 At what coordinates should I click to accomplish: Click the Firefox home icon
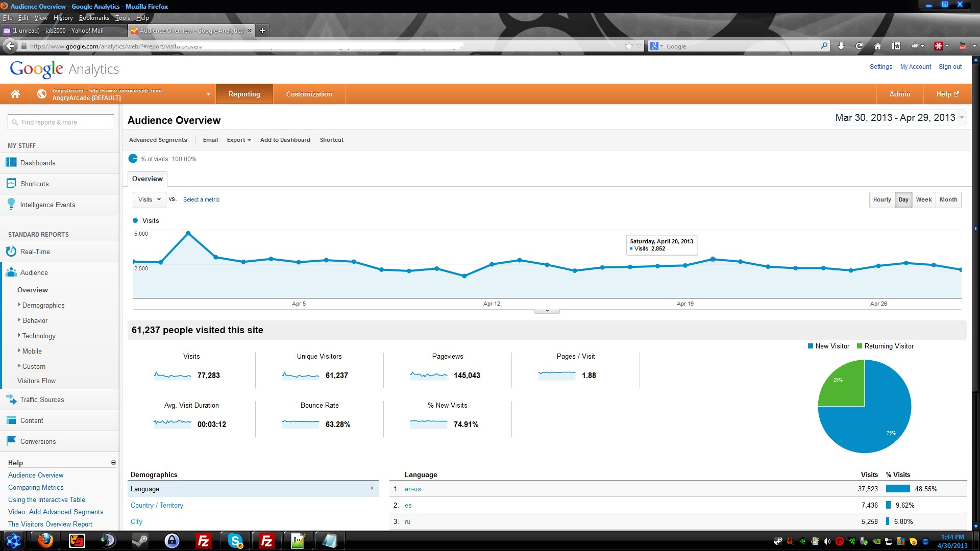pos(878,46)
